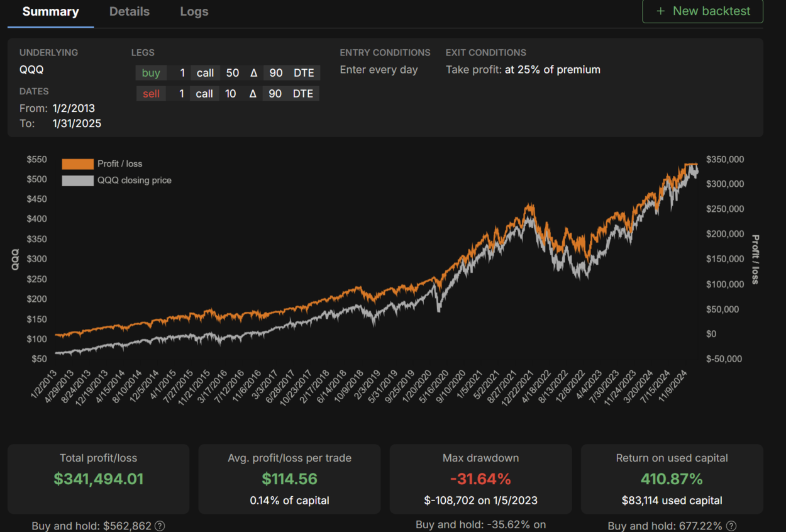
Task: Open the Details tab
Action: (x=130, y=12)
